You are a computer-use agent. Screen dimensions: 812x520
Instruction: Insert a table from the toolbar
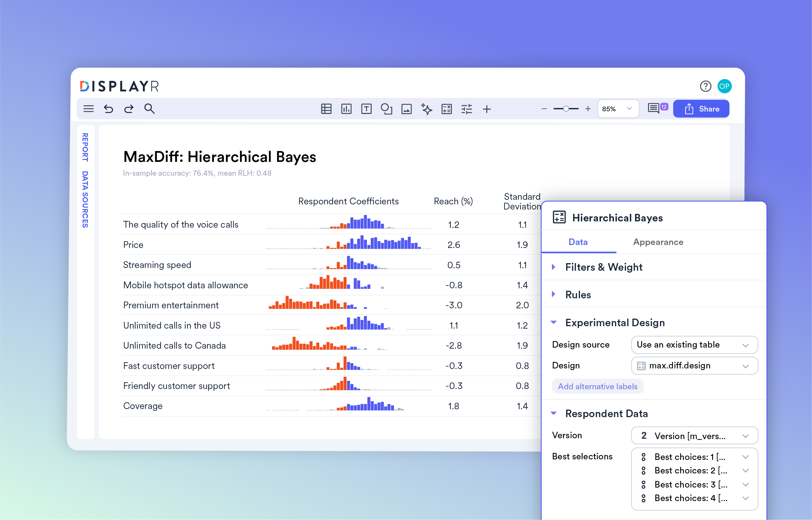coord(326,109)
